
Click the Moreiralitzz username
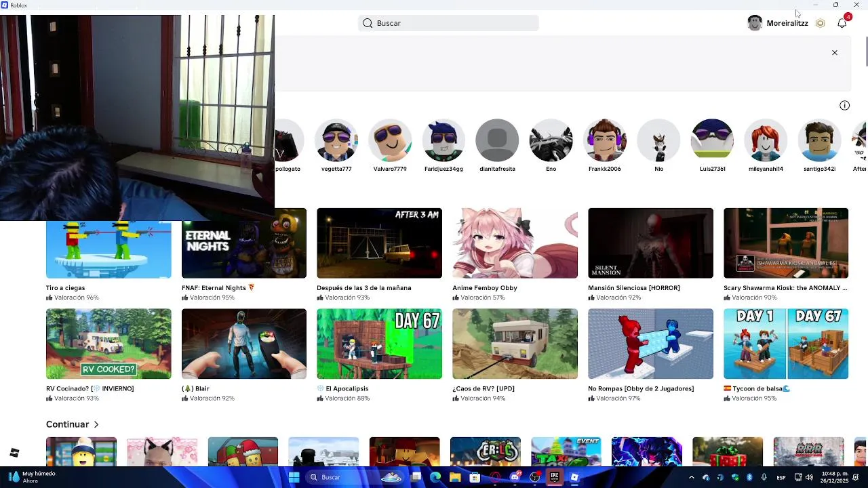click(787, 23)
